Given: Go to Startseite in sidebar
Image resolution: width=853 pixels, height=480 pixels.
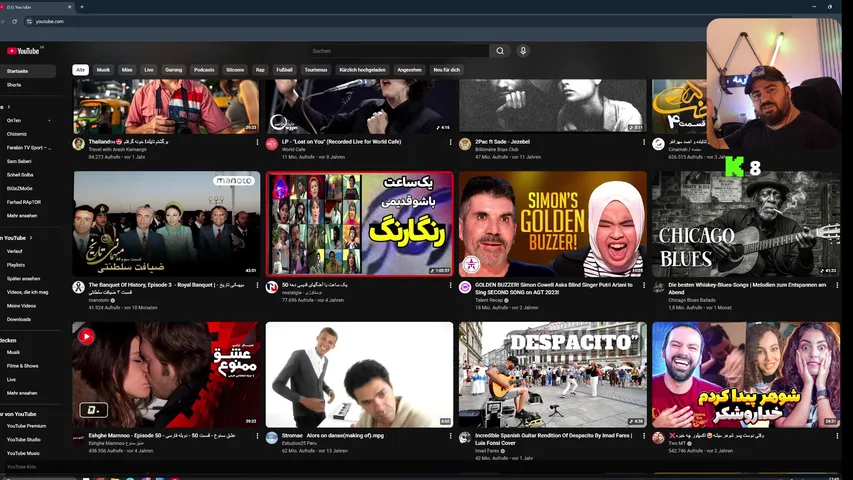Looking at the screenshot, I should pyautogui.click(x=27, y=71).
